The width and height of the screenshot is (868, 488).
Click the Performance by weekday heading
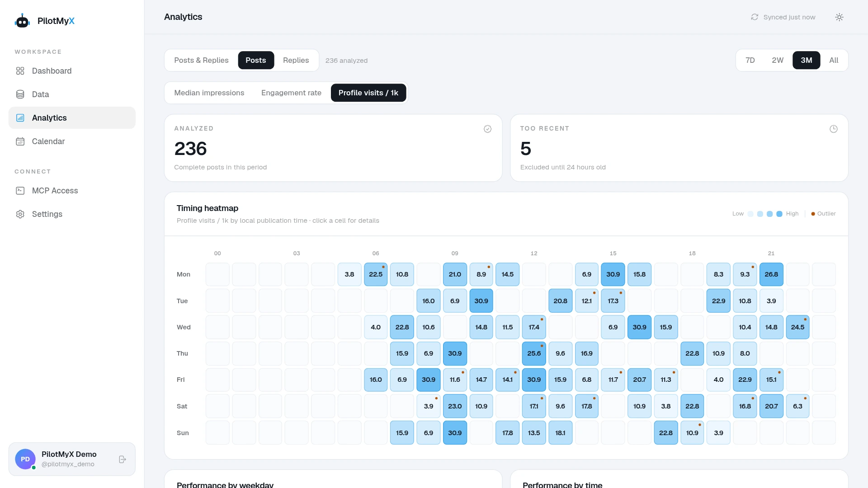pyautogui.click(x=225, y=484)
